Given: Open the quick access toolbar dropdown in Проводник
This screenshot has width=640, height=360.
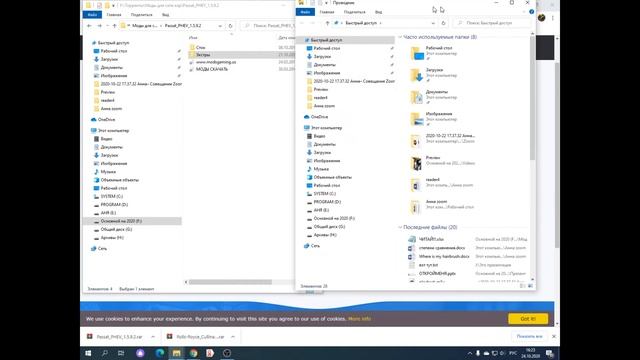Looking at the screenshot, I should (x=327, y=3).
